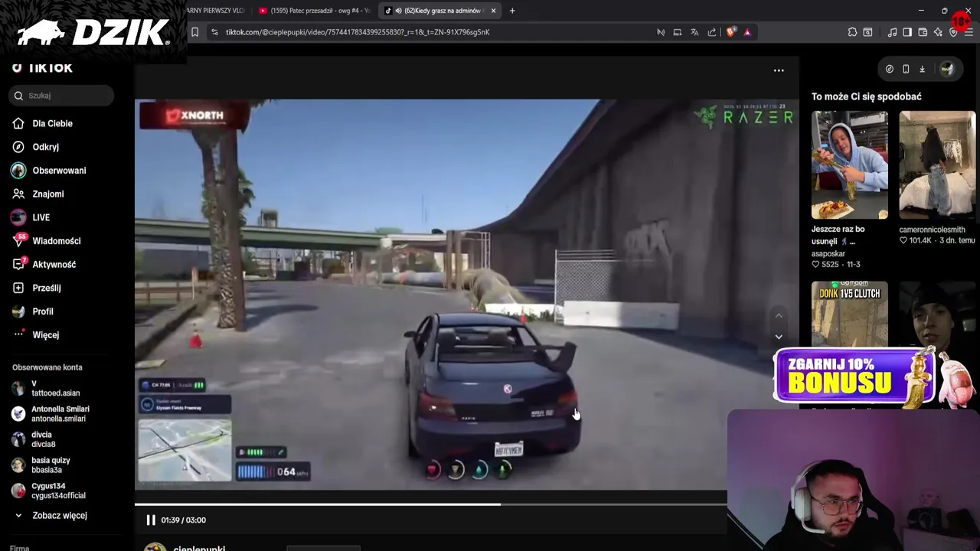Open the Dla Ciebie feed
980x551 pixels.
(x=52, y=123)
